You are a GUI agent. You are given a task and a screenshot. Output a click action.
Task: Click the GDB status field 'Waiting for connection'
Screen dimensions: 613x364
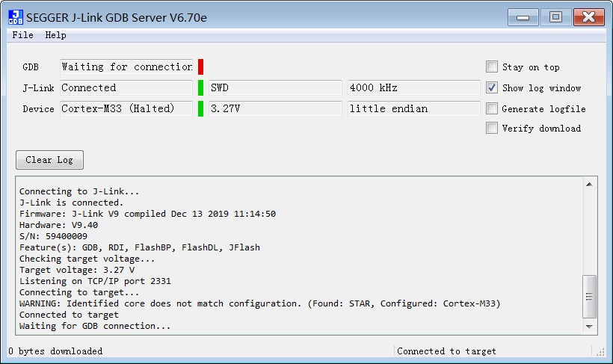coord(126,67)
